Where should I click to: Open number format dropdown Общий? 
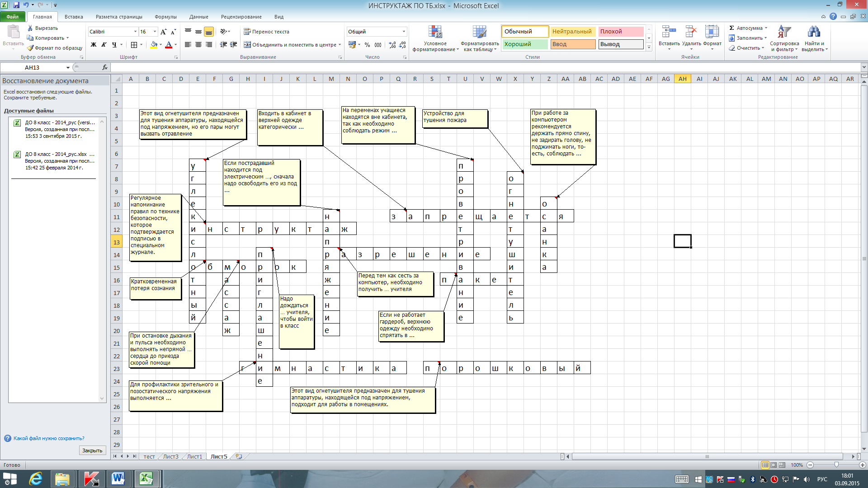tap(404, 32)
